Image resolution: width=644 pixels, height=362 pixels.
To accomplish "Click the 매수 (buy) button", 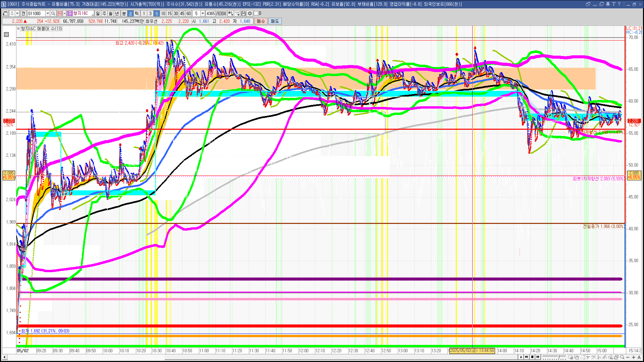I will click(261, 21).
